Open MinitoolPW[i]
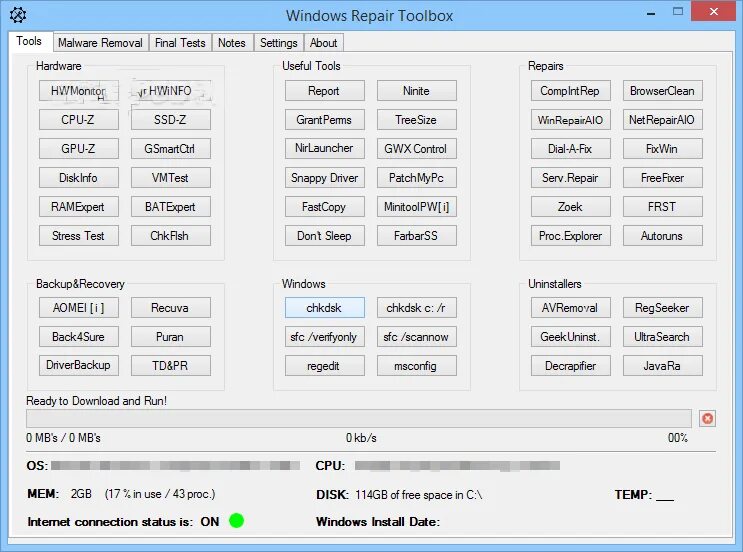Viewport: 743px width, 552px height. tap(417, 207)
